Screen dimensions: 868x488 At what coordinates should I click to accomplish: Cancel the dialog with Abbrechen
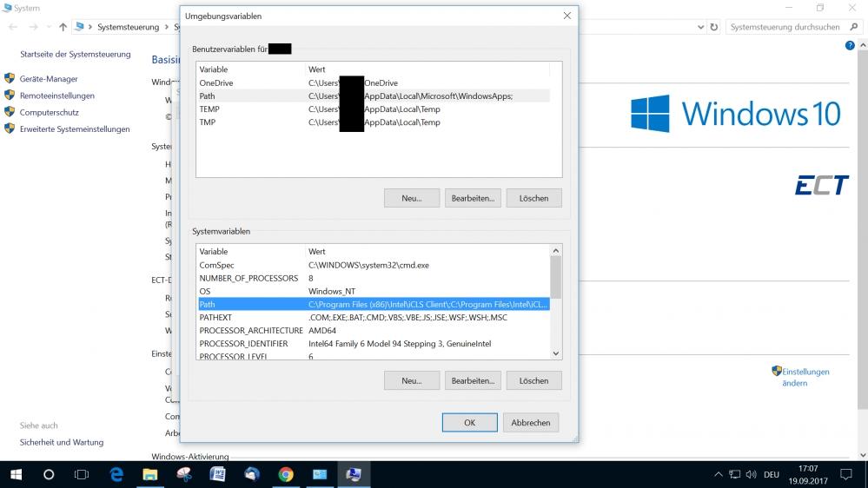pos(530,423)
